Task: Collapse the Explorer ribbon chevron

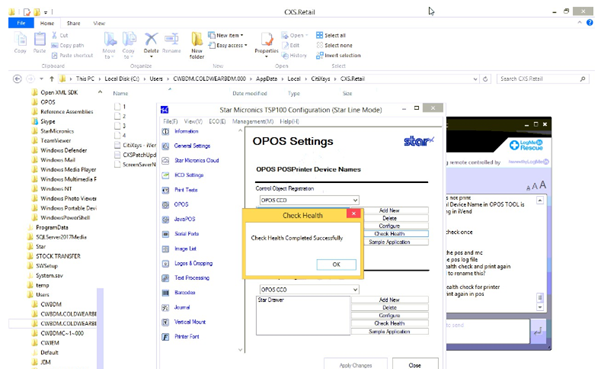Action: tap(579, 23)
